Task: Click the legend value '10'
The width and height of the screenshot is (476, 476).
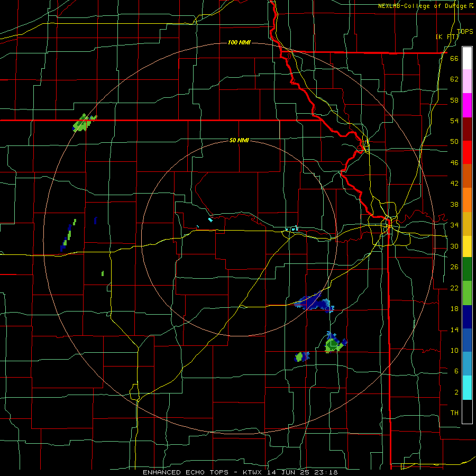Action: coord(454,350)
